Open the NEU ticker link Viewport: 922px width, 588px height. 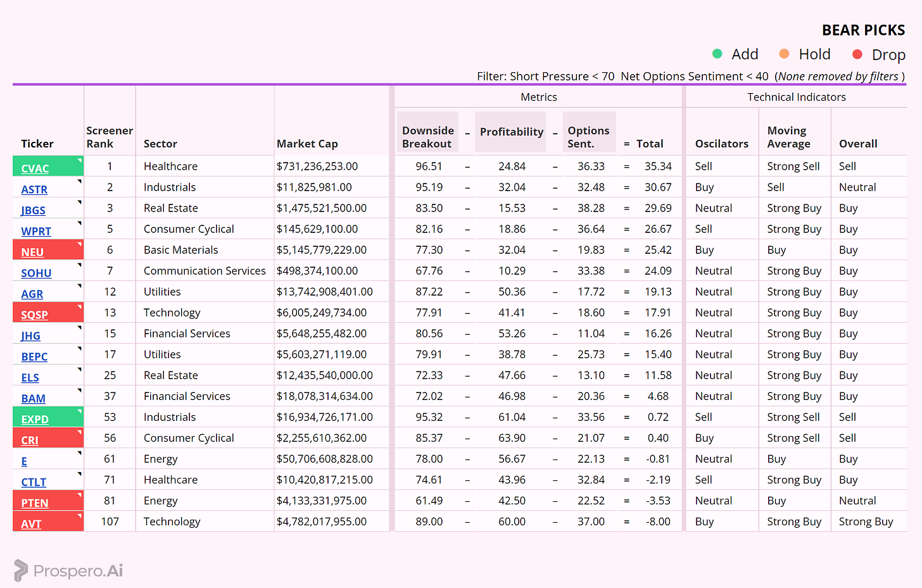pyautogui.click(x=32, y=252)
